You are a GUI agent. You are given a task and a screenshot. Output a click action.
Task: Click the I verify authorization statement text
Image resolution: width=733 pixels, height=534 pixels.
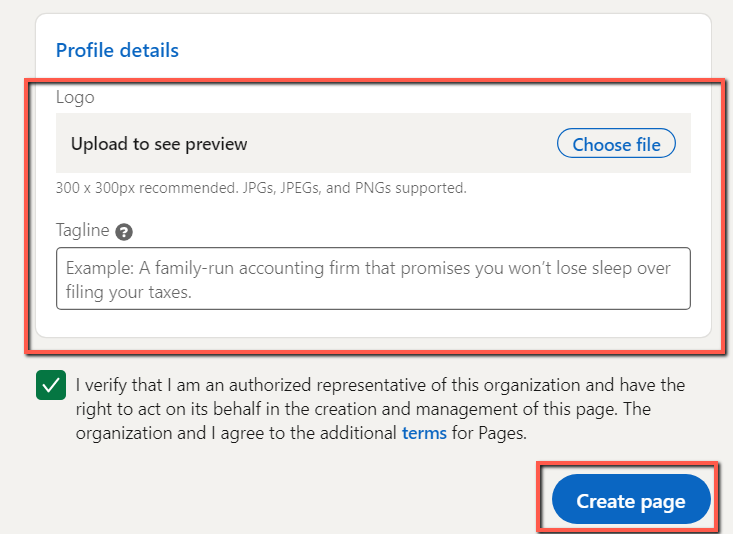(x=380, y=409)
